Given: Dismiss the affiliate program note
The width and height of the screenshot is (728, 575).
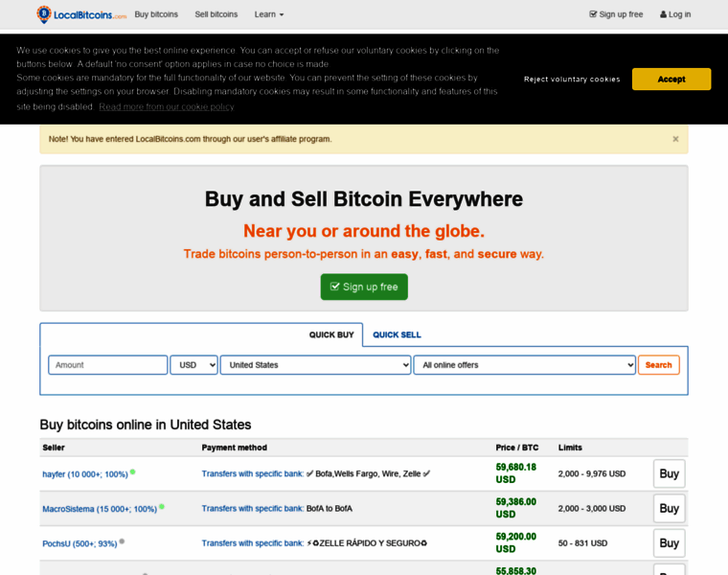Looking at the screenshot, I should point(675,139).
